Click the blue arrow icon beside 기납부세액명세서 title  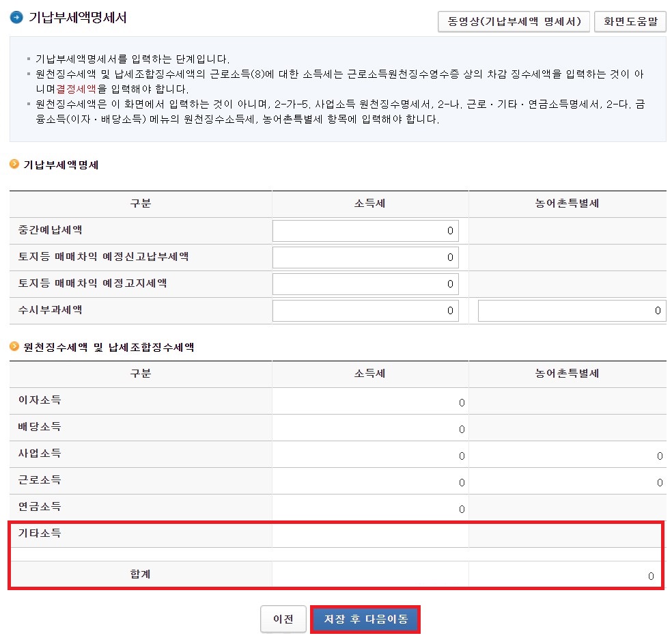coord(16,18)
